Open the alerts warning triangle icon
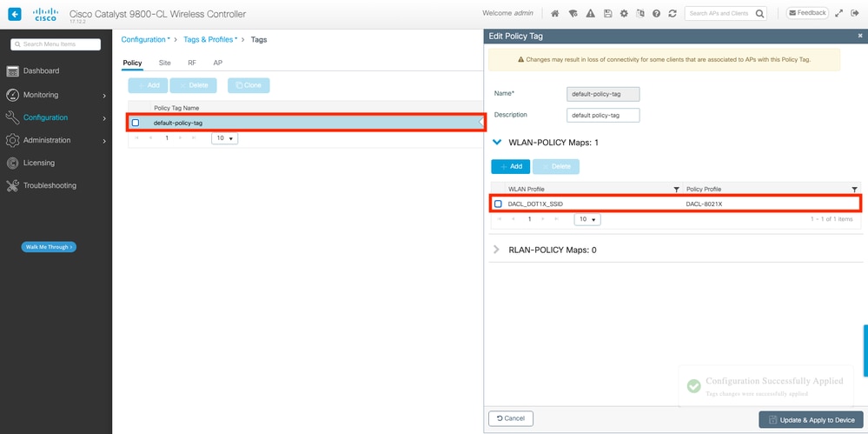 point(591,13)
